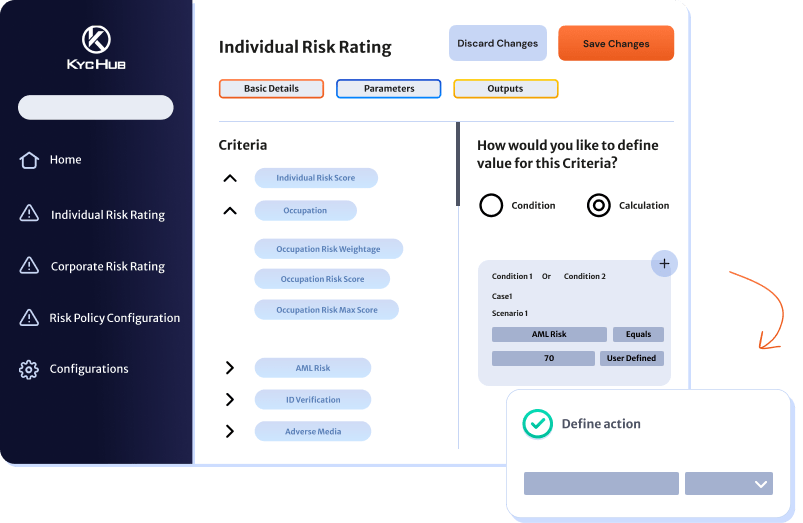Click the Individual Risk Rating warning icon
Screen dimensions: 803x523
[29, 213]
